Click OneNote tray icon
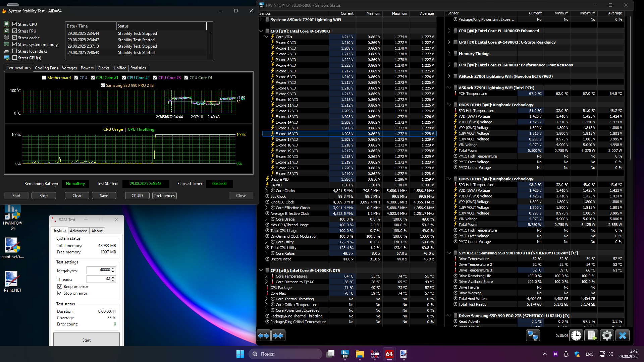Viewport: 644px width, 362px height. (x=555, y=354)
